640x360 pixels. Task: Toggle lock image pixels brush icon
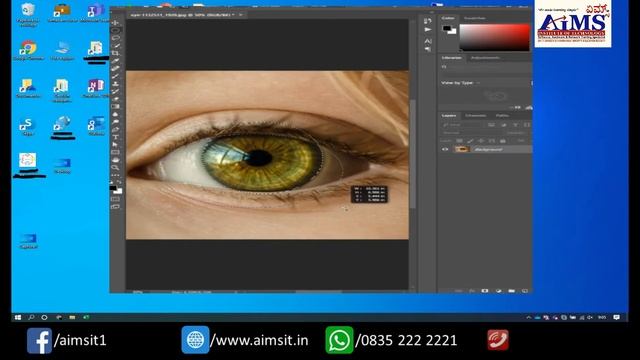coord(470,141)
